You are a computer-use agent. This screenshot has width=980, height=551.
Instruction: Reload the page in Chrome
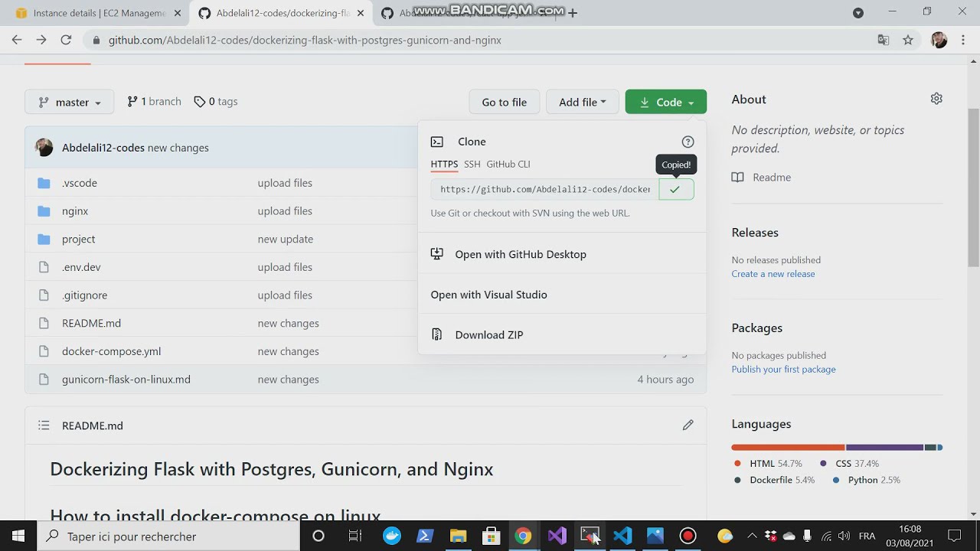click(x=66, y=40)
